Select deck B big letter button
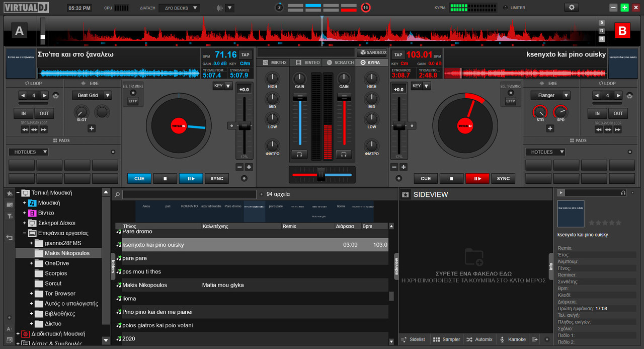 coord(622,31)
